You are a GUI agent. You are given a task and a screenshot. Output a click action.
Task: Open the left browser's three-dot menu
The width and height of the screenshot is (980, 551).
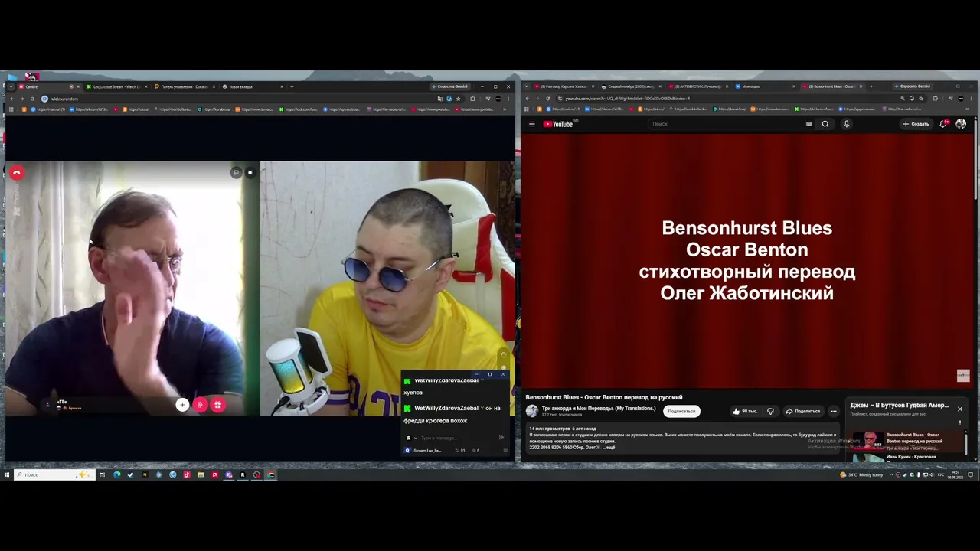[508, 99]
